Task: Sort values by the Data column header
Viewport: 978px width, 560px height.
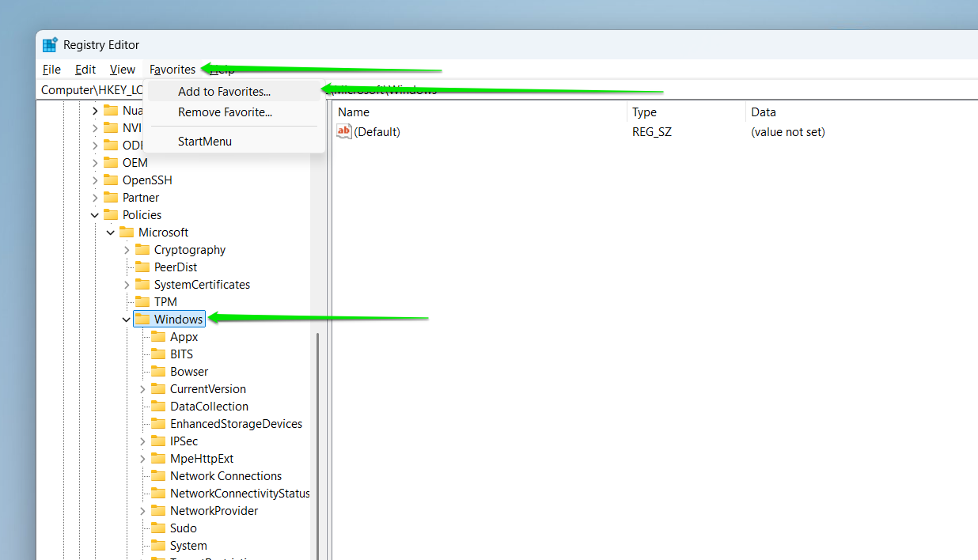Action: click(x=862, y=112)
